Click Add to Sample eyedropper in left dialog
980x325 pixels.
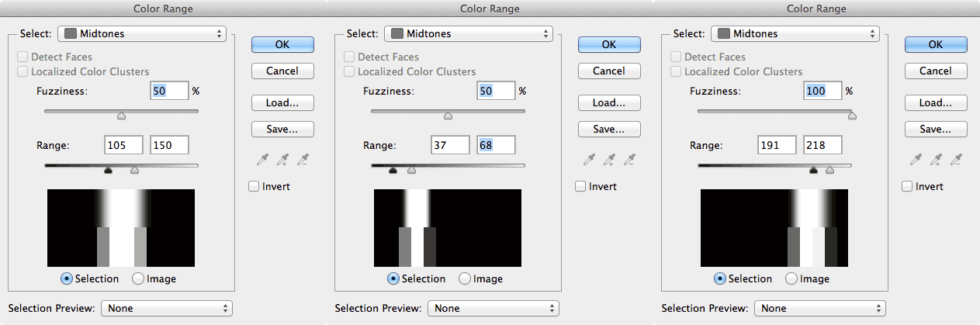click(282, 160)
